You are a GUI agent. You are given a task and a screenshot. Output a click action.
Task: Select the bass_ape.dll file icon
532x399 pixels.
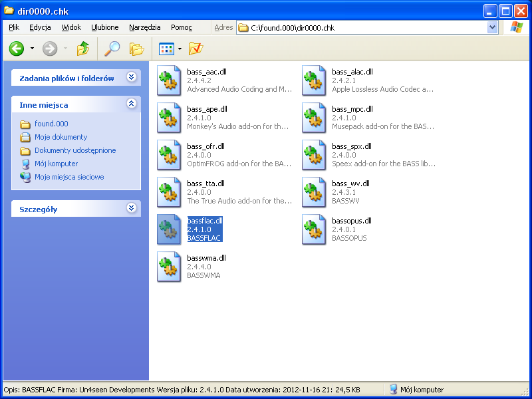pyautogui.click(x=169, y=118)
